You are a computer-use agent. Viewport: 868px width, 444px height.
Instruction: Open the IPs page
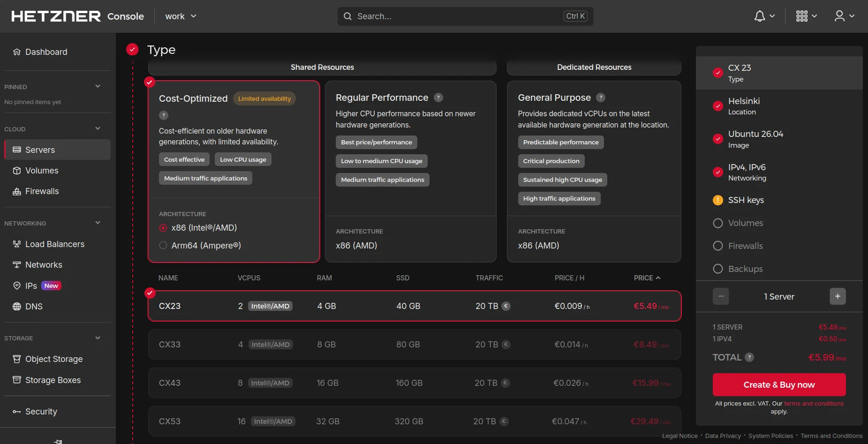57,286
